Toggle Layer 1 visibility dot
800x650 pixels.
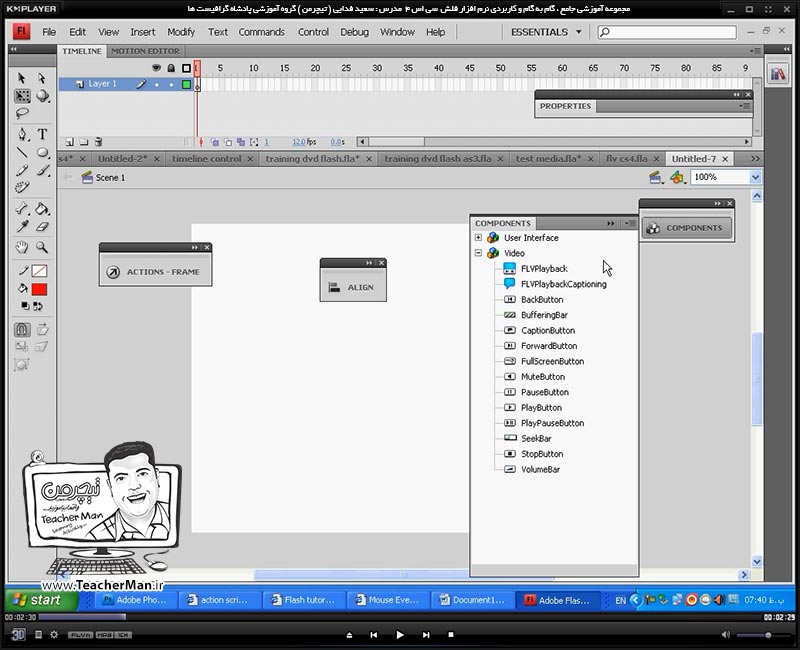[157, 84]
